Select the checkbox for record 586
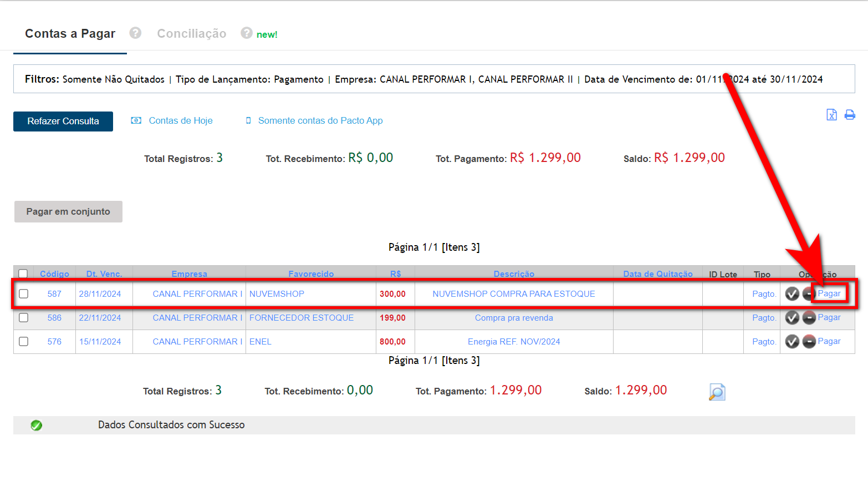This screenshot has height=486, width=868. click(23, 318)
